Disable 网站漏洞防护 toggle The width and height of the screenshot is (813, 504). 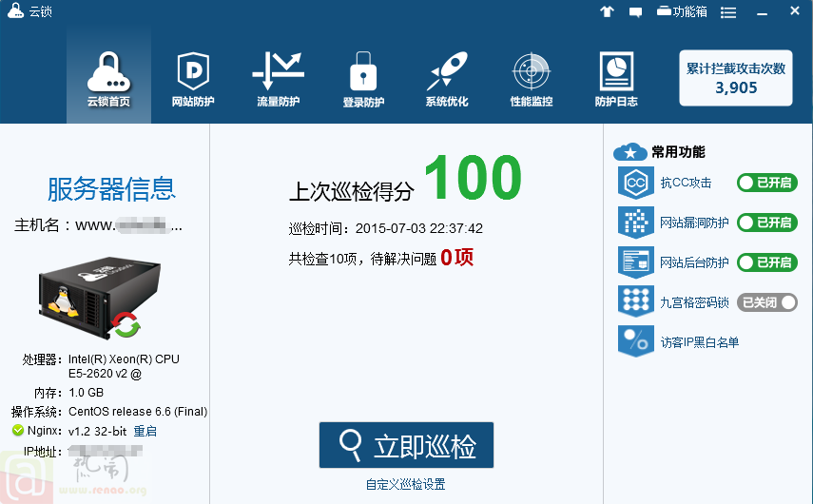pyautogui.click(x=766, y=223)
